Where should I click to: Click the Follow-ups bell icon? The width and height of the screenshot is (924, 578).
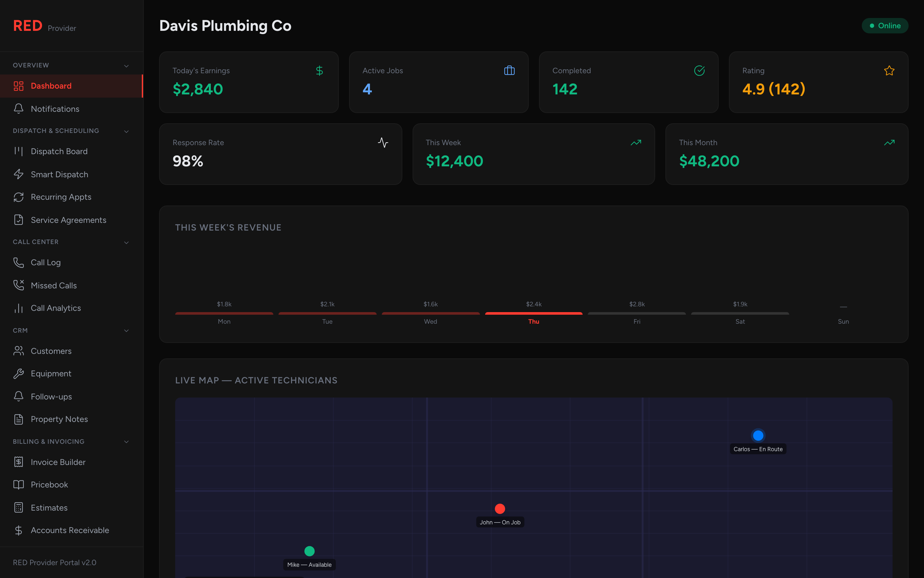(x=18, y=397)
